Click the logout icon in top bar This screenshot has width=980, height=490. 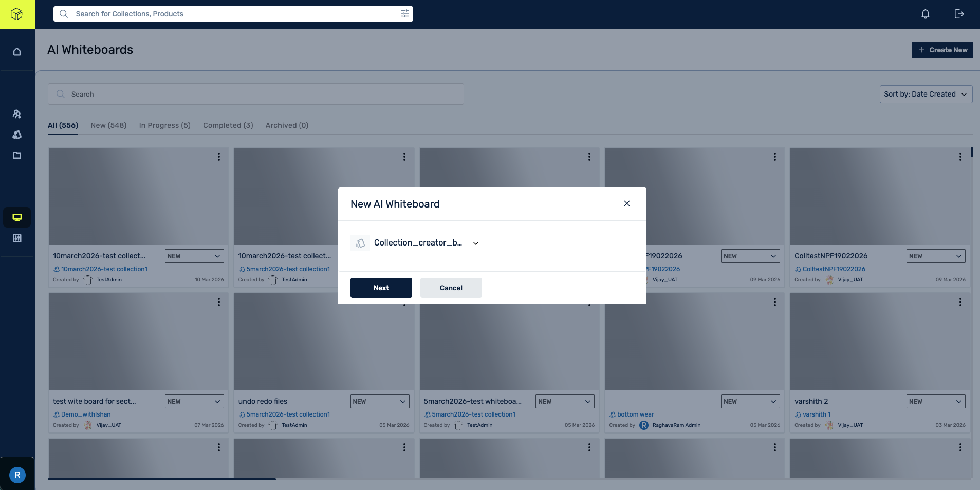[x=959, y=14]
